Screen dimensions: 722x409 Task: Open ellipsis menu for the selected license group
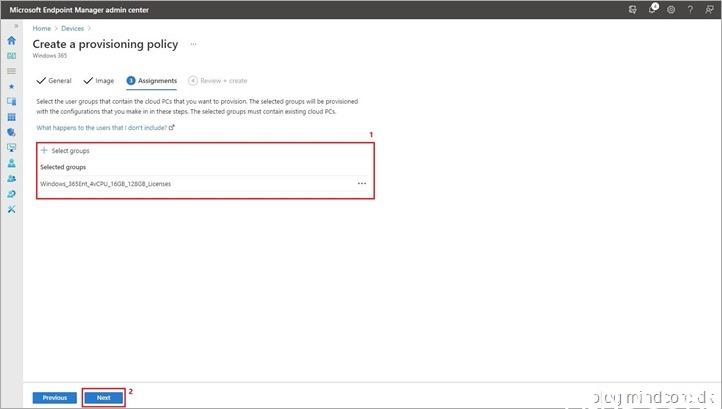(x=362, y=183)
